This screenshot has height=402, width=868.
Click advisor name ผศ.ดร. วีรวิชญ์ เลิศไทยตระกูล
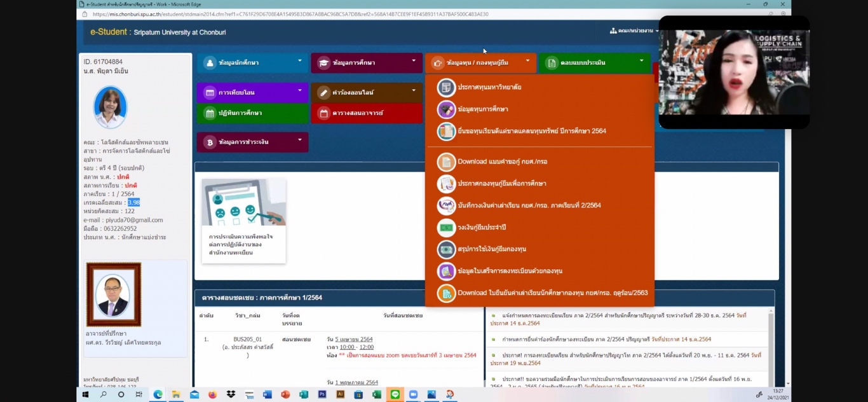coord(123,342)
